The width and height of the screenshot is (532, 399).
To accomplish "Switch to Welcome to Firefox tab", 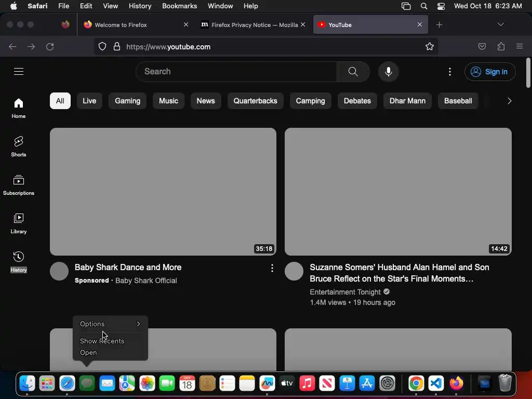I will tap(136, 25).
